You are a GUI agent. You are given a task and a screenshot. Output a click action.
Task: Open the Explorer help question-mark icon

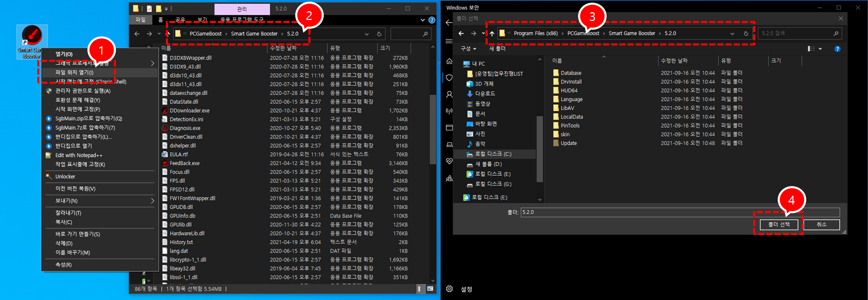click(x=431, y=20)
